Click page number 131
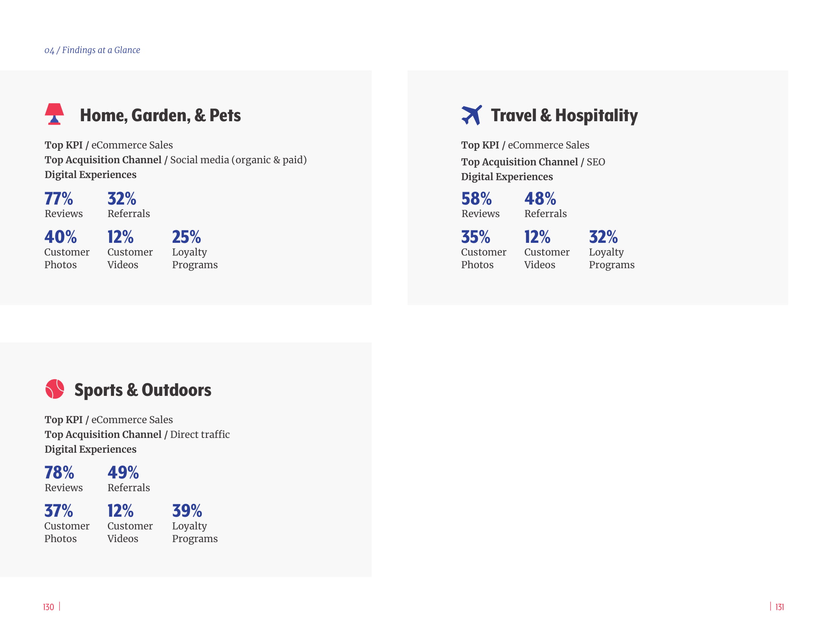This screenshot has height=644, width=833. tap(779, 607)
